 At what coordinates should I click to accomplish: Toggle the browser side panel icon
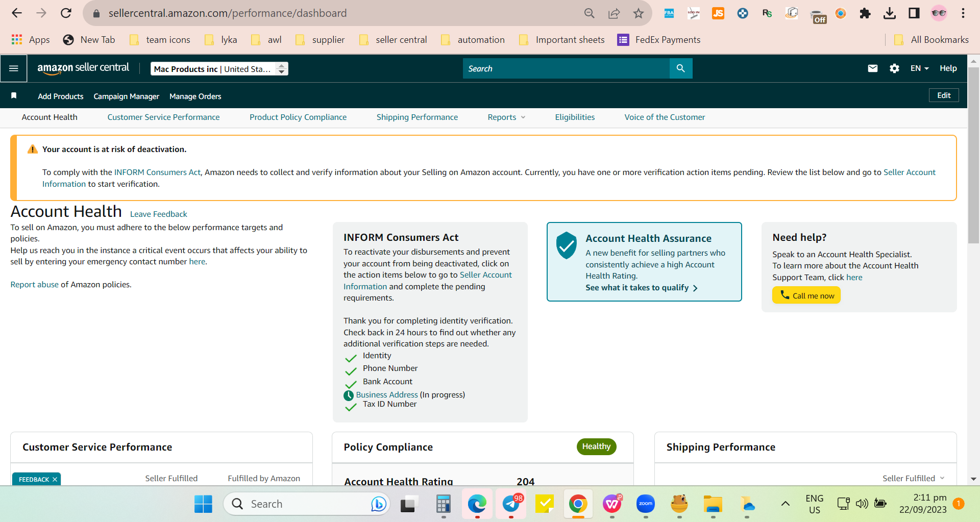[914, 13]
